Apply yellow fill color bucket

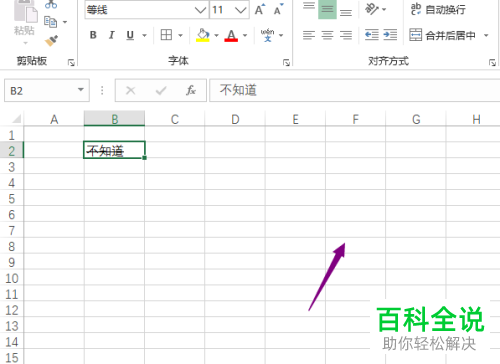(x=203, y=35)
